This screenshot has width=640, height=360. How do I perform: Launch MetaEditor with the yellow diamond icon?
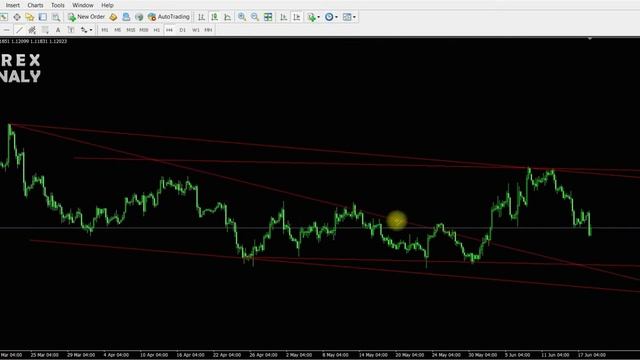113,17
